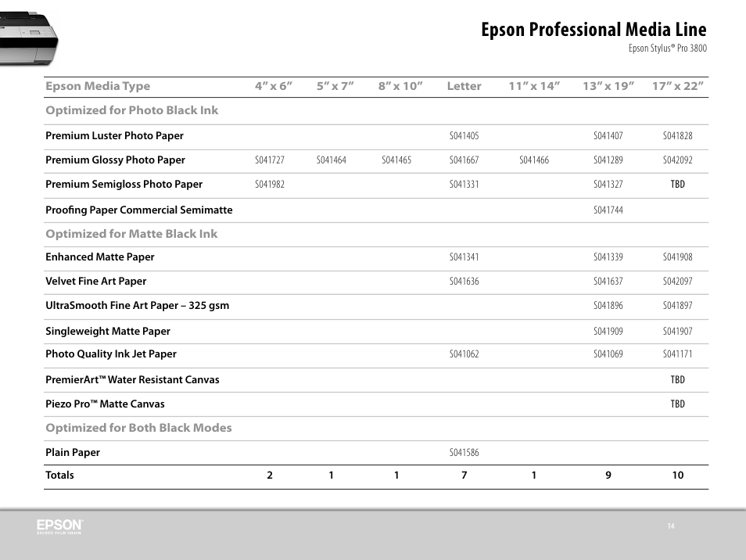Click TBD in Premium Semigloss row

pyautogui.click(x=677, y=184)
